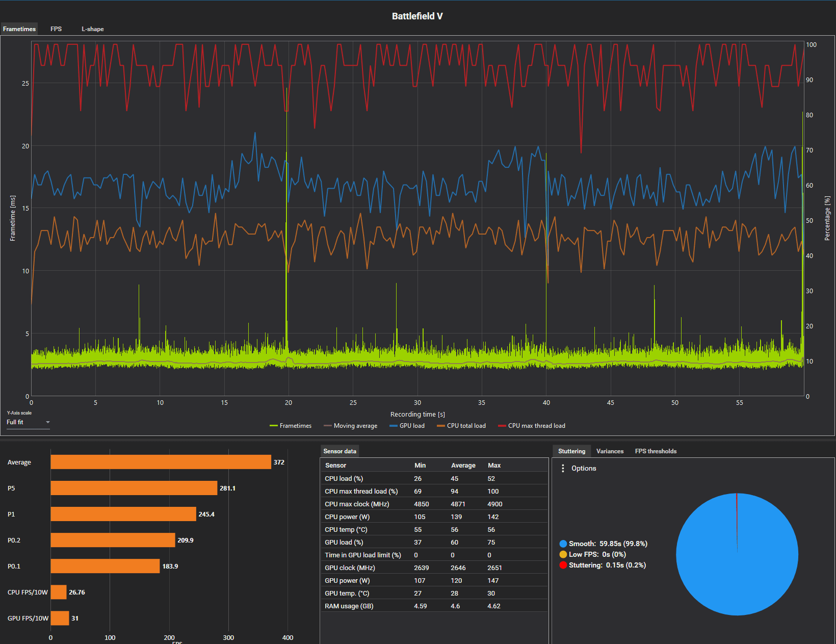Click the yellow Low FPS legend dot
The width and height of the screenshot is (836, 644).
pos(563,555)
